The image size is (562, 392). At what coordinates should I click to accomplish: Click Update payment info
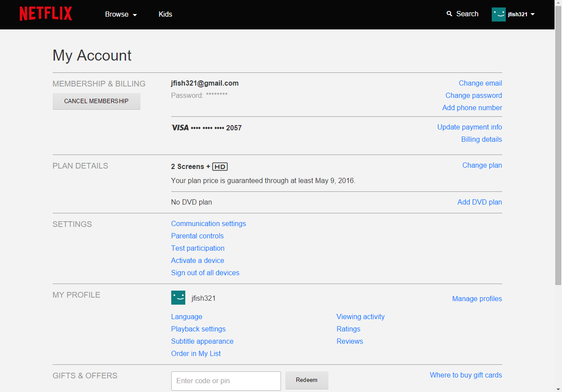469,127
